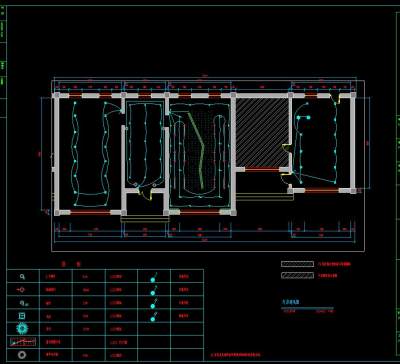Select the lowest cyan switch symbol in legend
400x364 pixels.
154,317
